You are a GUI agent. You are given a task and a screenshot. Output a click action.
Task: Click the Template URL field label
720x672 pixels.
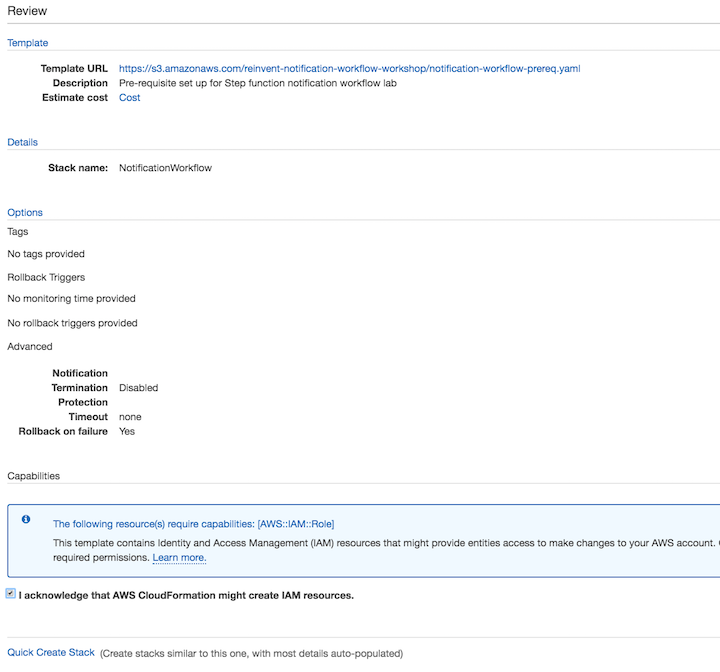74,68
